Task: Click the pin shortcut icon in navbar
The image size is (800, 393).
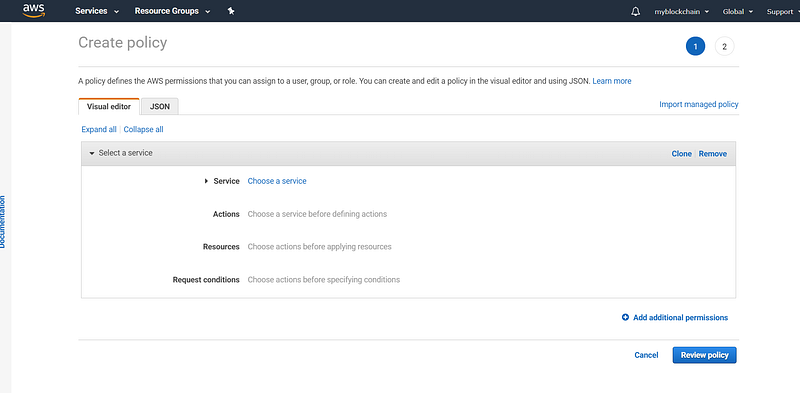Action: point(231,11)
